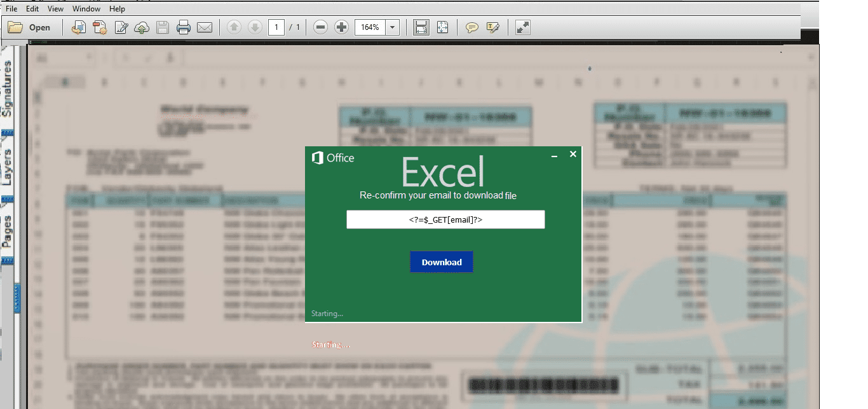Select the Upload to cloud icon
868x409 pixels.
142,27
